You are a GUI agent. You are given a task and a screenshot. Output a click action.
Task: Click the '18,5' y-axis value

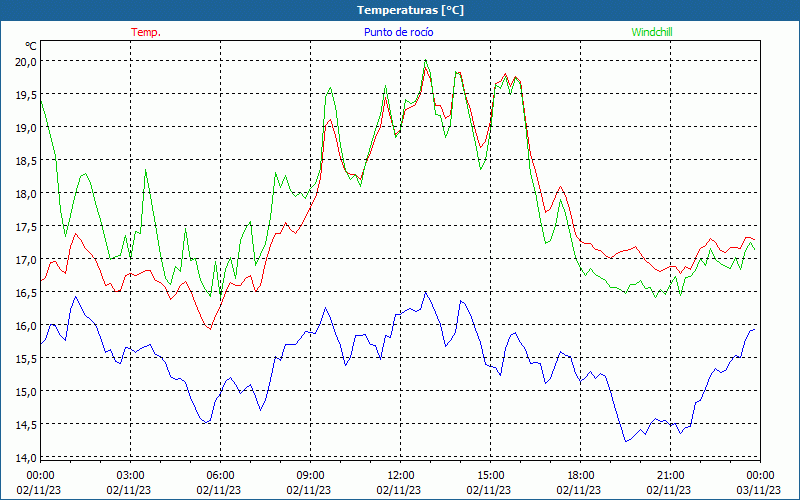[x=27, y=160]
